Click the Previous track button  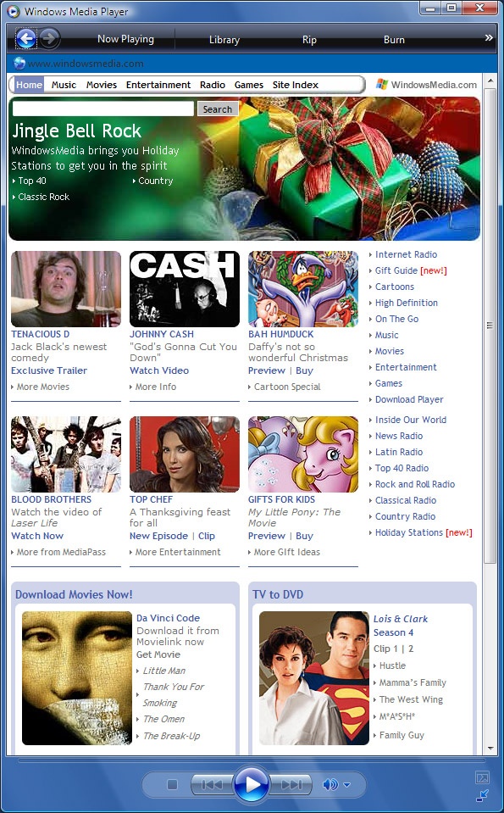click(213, 784)
